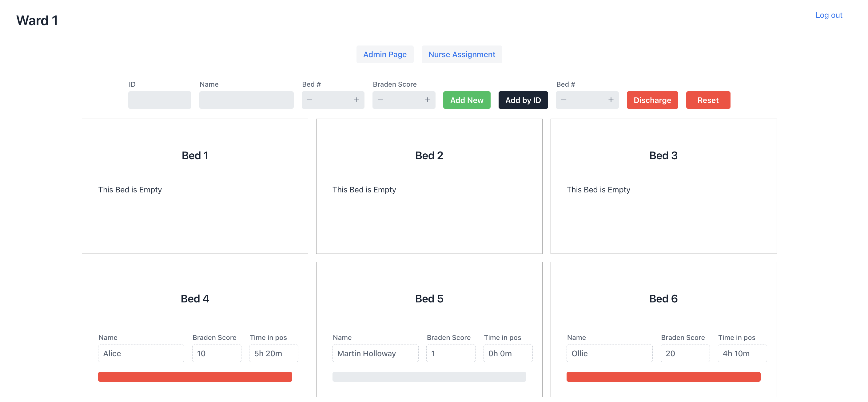Select the patient ID input field
The image size is (868, 402).
(x=159, y=100)
